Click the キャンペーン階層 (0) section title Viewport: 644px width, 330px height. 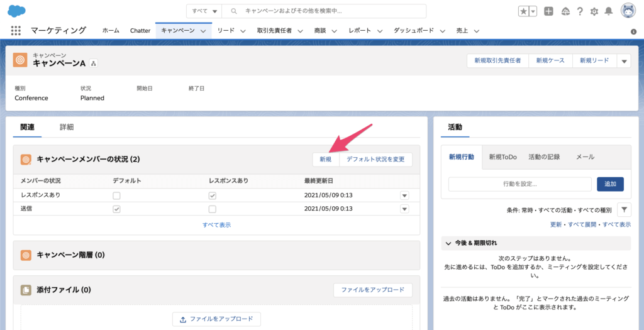tap(70, 255)
